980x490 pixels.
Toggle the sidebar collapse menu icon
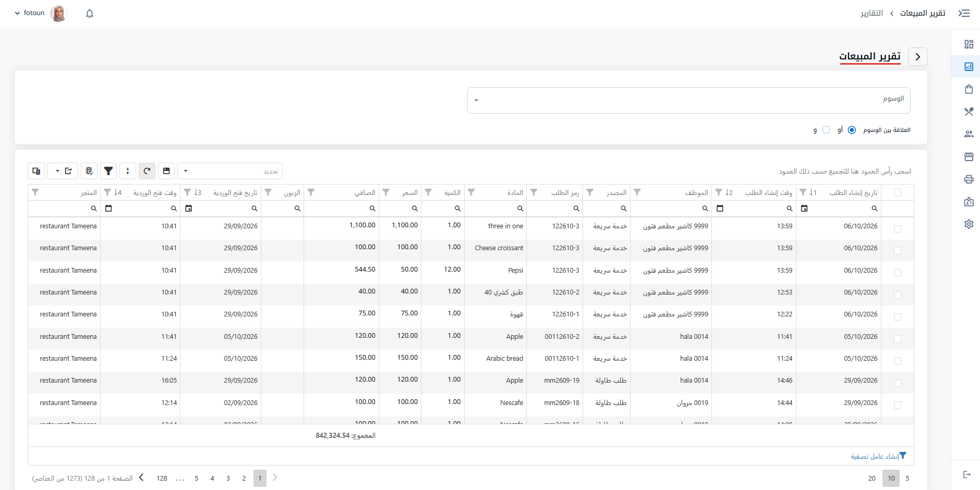pos(964,13)
